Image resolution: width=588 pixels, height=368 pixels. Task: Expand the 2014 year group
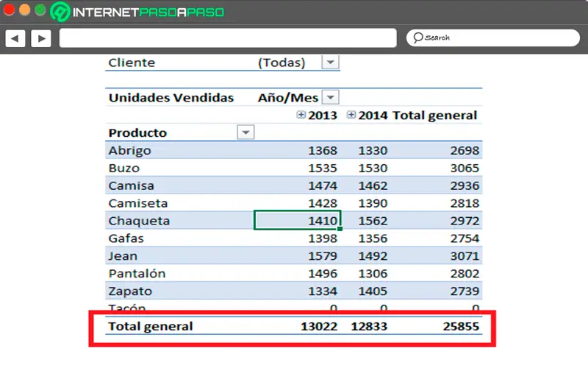351,115
